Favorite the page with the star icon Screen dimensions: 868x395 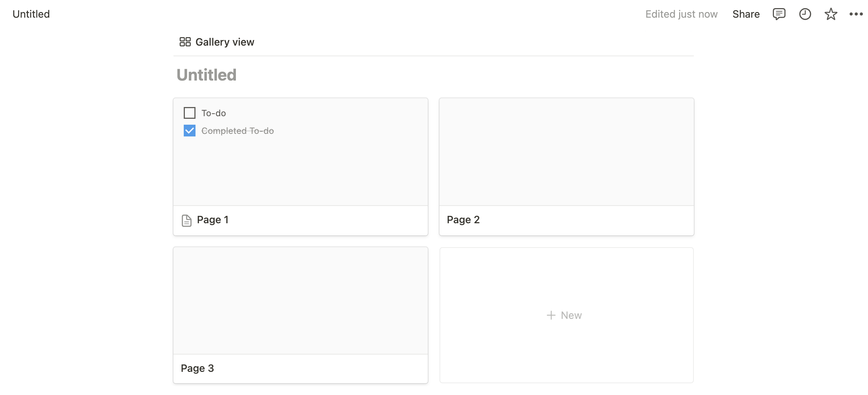831,14
